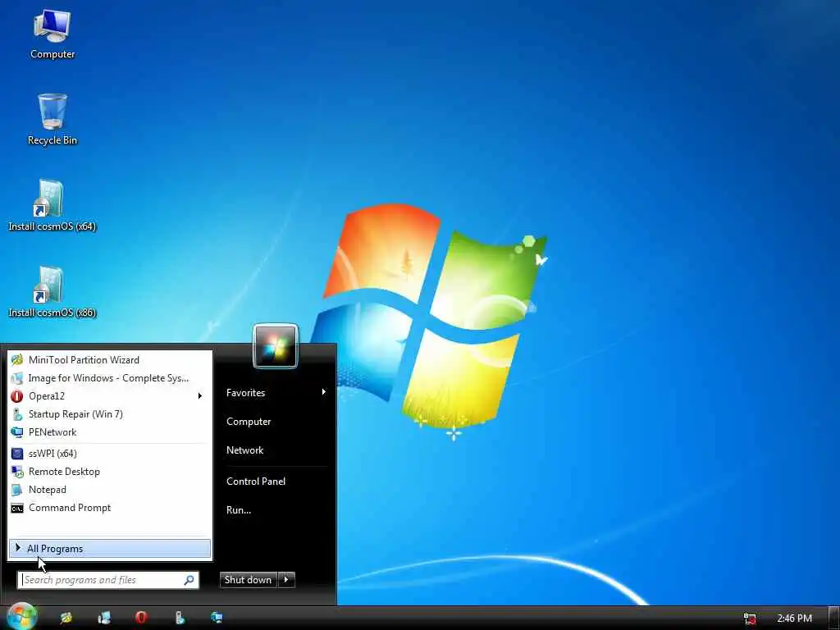Click the Remote Desktop icon in Start menu

click(x=17, y=472)
